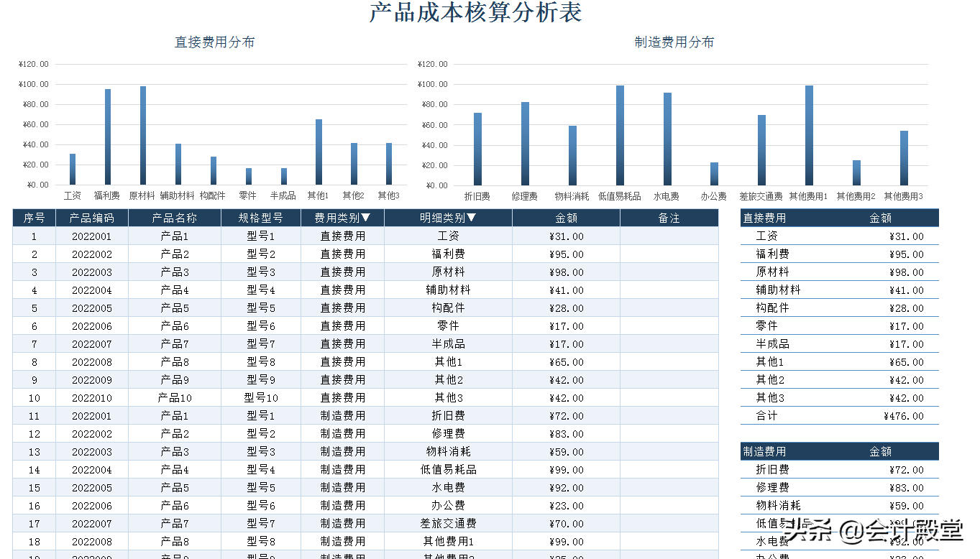
Task: Select the 直接费用分布 chart title
Action: [x=214, y=42]
